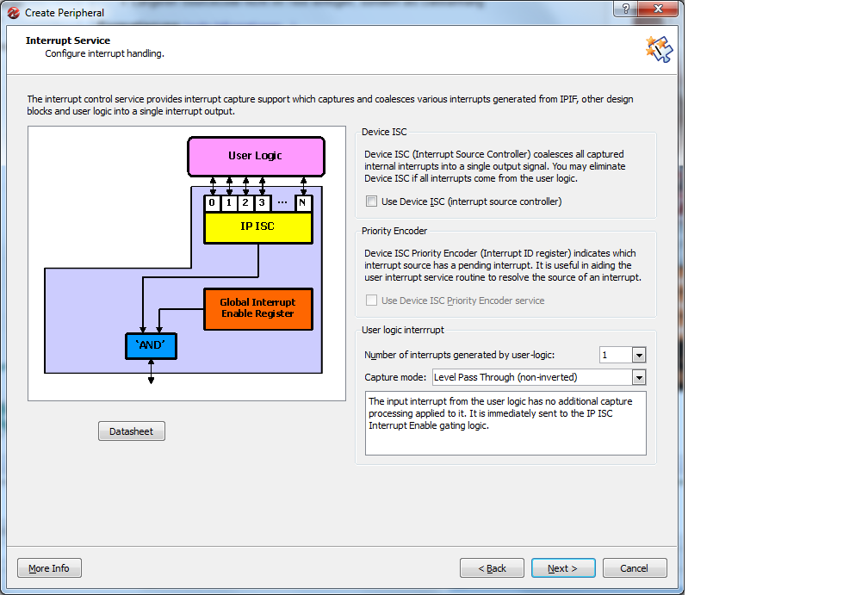Image resolution: width=868 pixels, height=595 pixels.
Task: Click the Create Peripheral app icon in title bar
Action: [14, 12]
